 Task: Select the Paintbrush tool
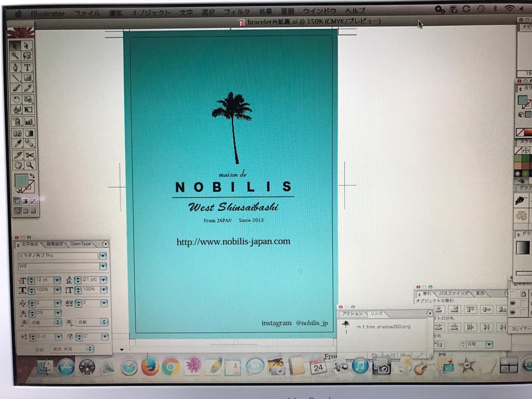(16, 88)
